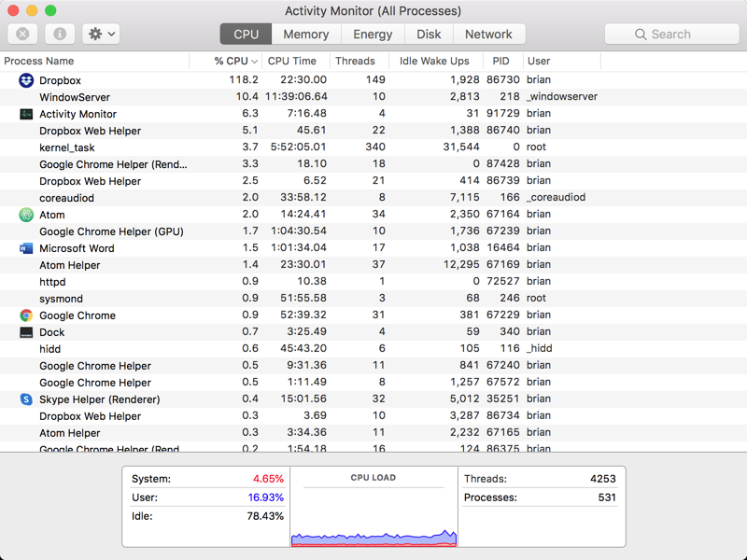
Task: Click the Inspect process info button
Action: tap(60, 34)
